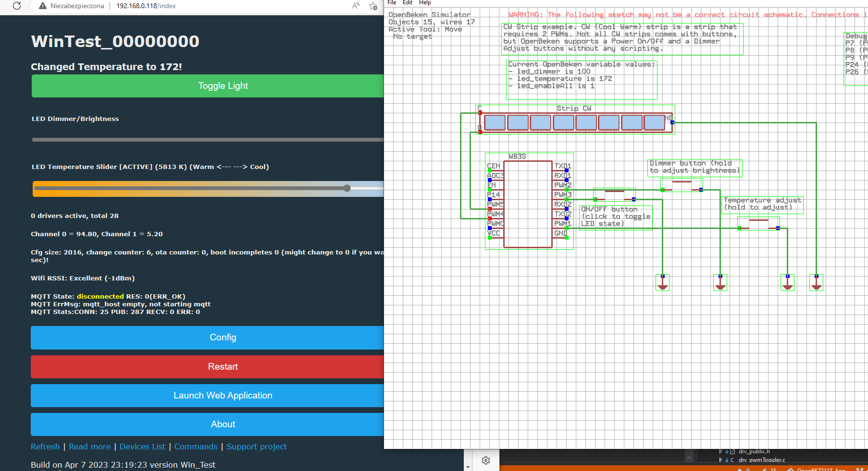The image size is (868, 471).
Task: Open the Devices List link
Action: coord(142,447)
